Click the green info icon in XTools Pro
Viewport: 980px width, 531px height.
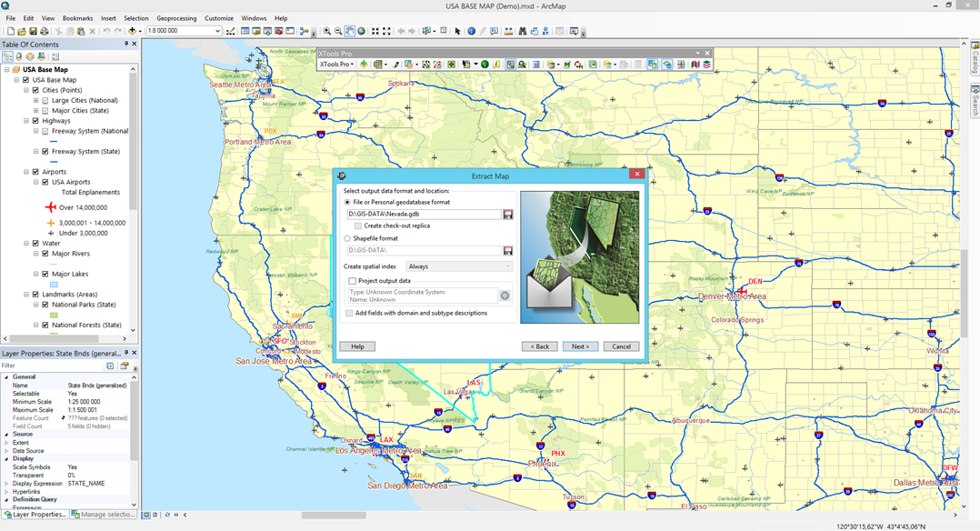pyautogui.click(x=485, y=64)
